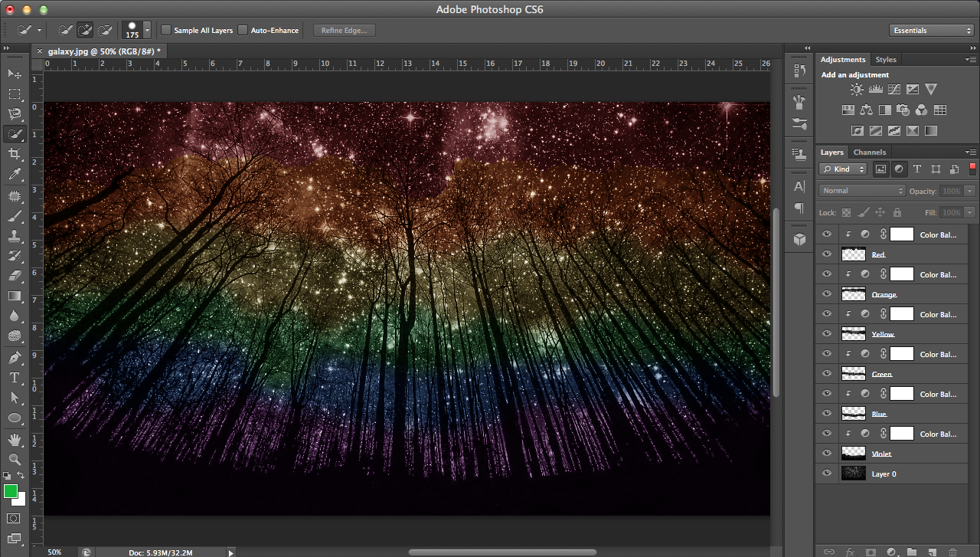980x557 pixels.
Task: Enable Sample All Layers checkbox
Action: [166, 31]
